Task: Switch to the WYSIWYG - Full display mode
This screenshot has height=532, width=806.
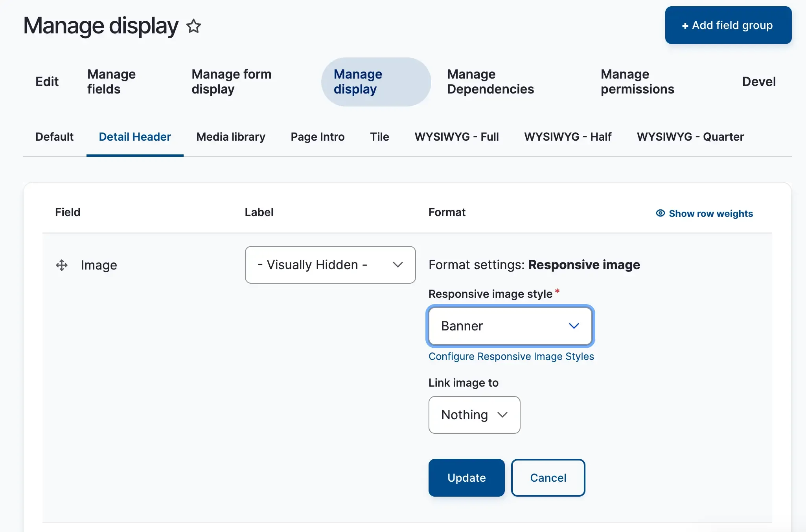Action: [x=456, y=137]
